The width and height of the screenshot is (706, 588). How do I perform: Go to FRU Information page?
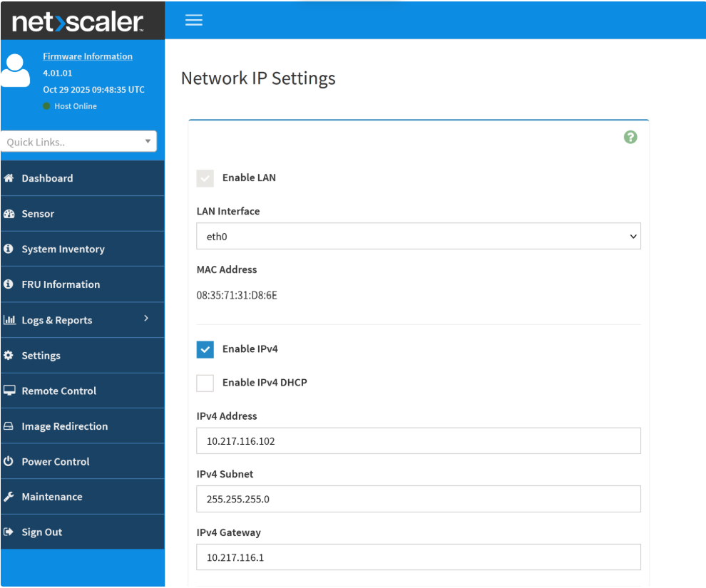61,284
